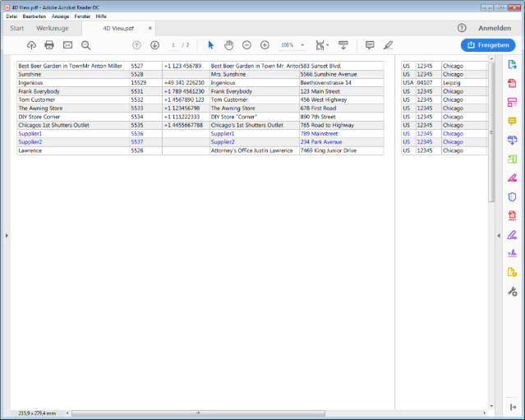The image size is (525, 420).
Task: Click the Beethovenstrasse 14 cell
Action: point(342,83)
